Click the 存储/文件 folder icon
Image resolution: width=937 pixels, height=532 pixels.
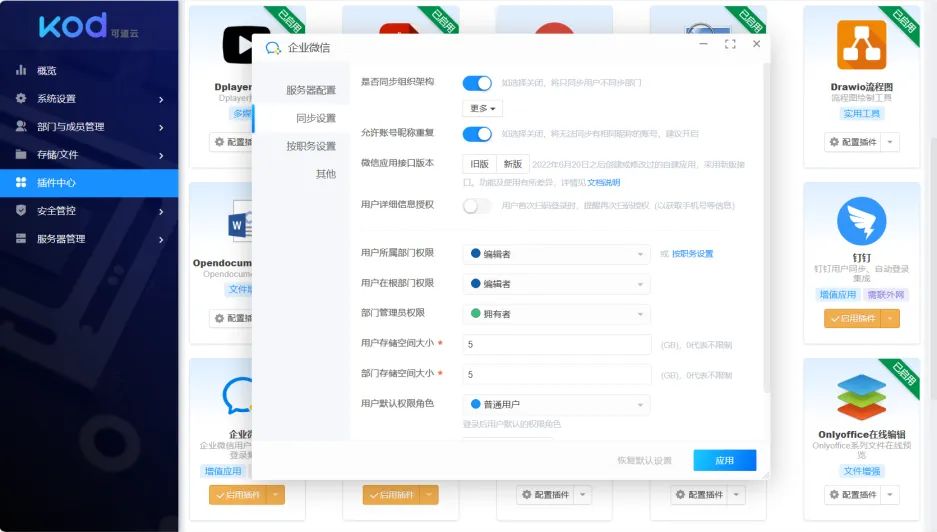coord(21,154)
